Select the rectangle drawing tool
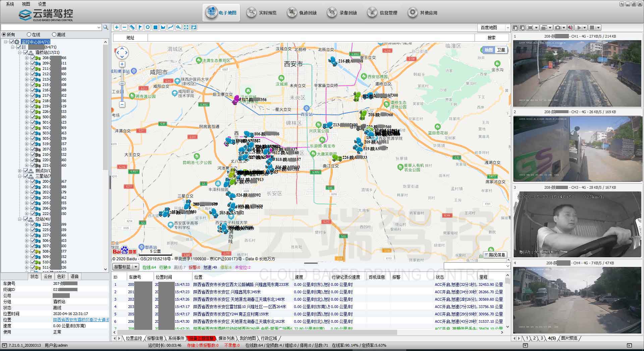Viewport: 644px width, 351px height. pyautogui.click(x=155, y=27)
